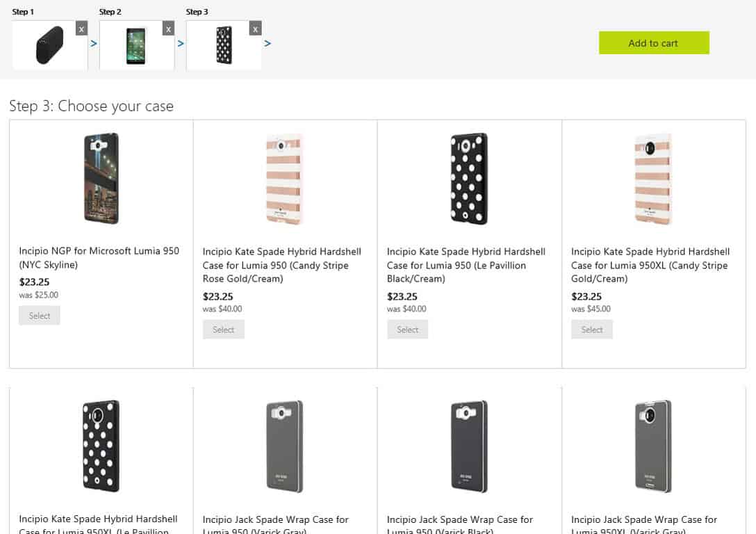This screenshot has width=756, height=534.
Task: Remove the Step 1 item with its X
Action: (x=81, y=29)
